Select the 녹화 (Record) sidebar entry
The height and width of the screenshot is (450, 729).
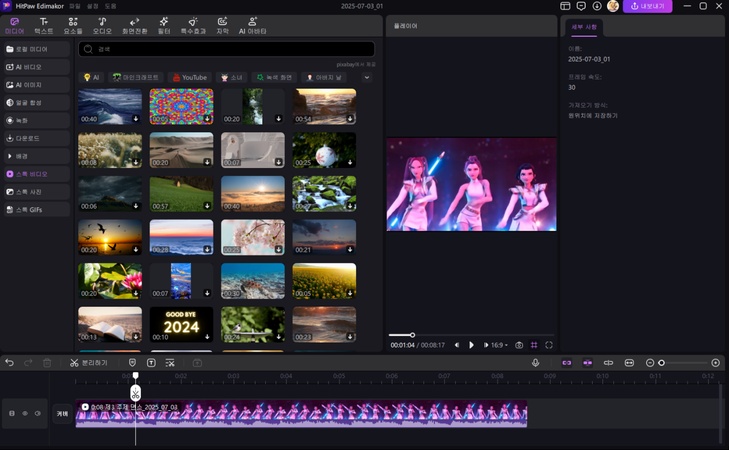[37, 120]
